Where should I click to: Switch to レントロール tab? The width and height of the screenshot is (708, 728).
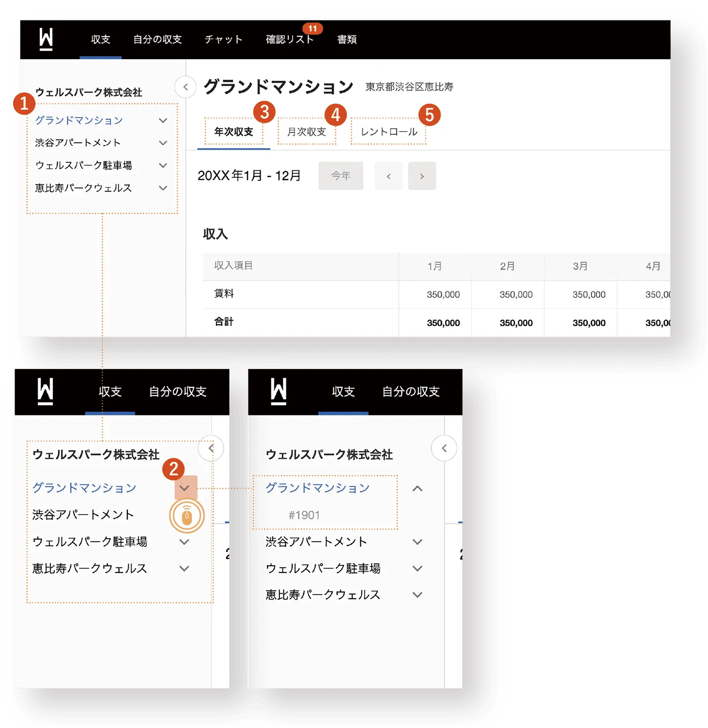[389, 132]
